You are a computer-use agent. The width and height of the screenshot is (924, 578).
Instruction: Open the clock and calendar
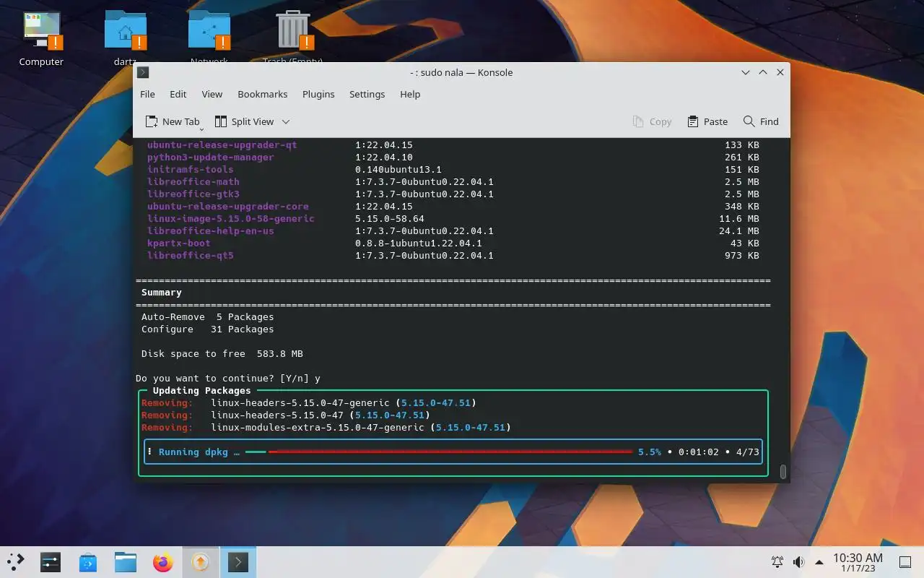coord(858,562)
